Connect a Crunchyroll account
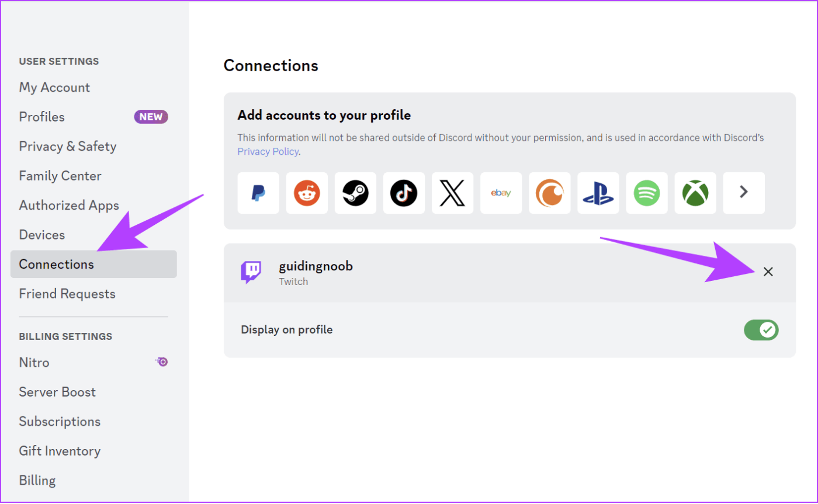Image resolution: width=818 pixels, height=504 pixels. tap(549, 193)
